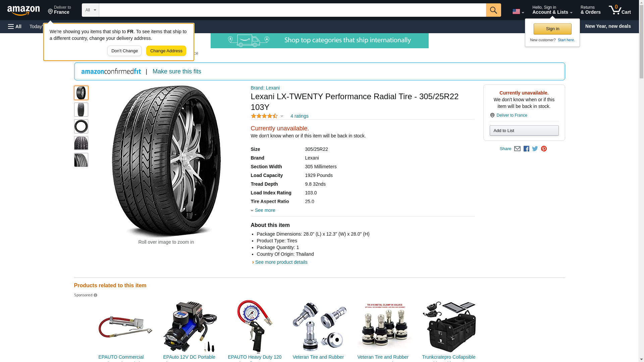Click into the Amazon search field

(292, 10)
